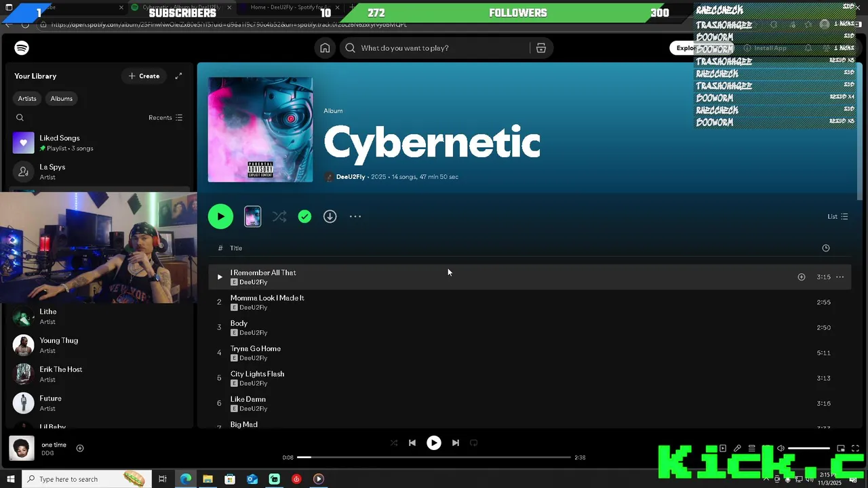This screenshot has width=868, height=488.
Task: Open the Recents sort dropdown
Action: click(x=165, y=117)
